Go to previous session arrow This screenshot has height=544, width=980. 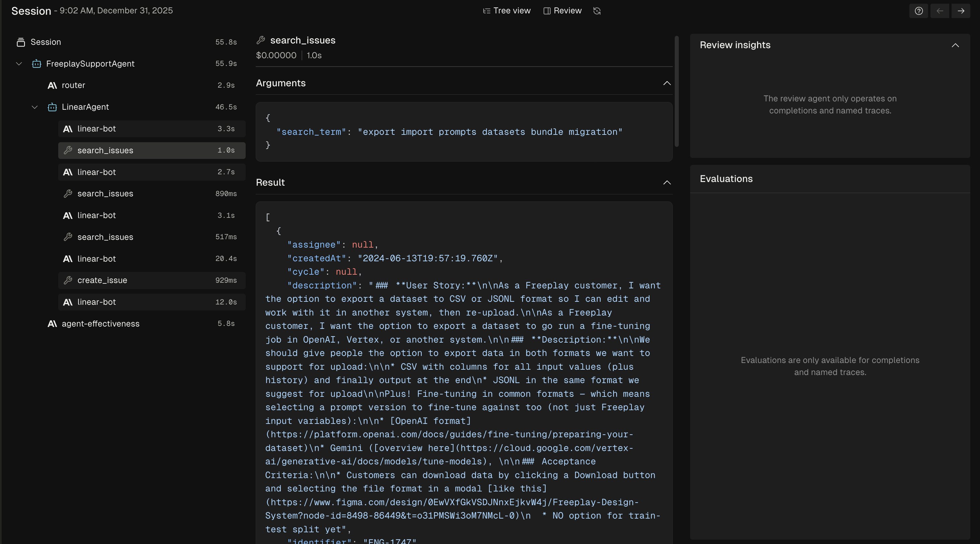coord(940,11)
